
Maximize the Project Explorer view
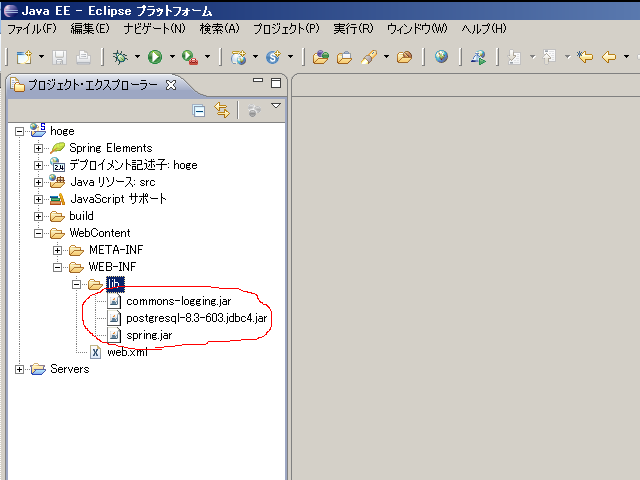pyautogui.click(x=276, y=83)
